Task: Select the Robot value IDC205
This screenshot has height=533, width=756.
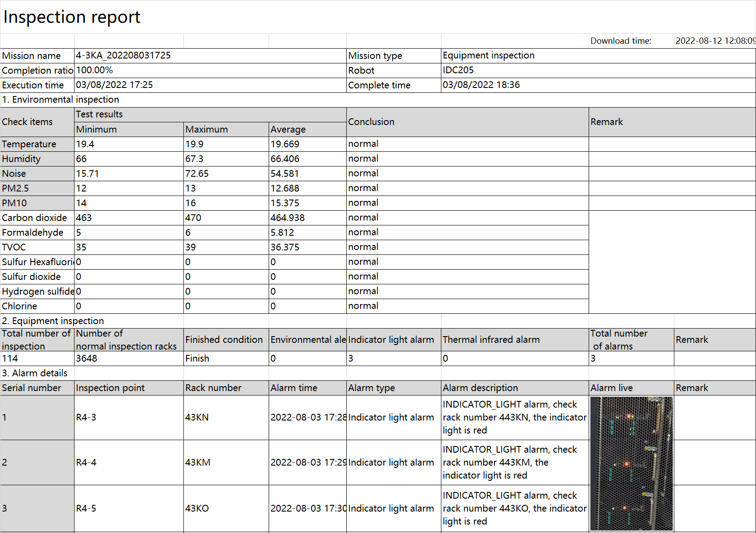Action: coord(458,70)
